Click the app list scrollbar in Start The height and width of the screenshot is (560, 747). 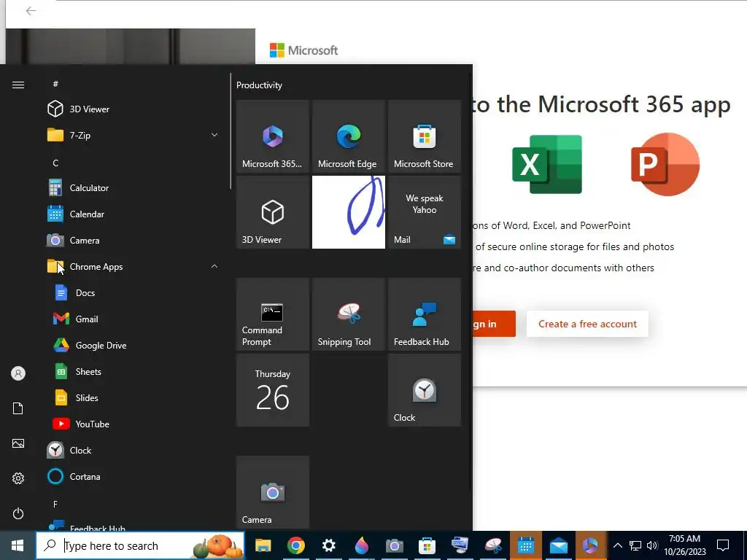231,131
